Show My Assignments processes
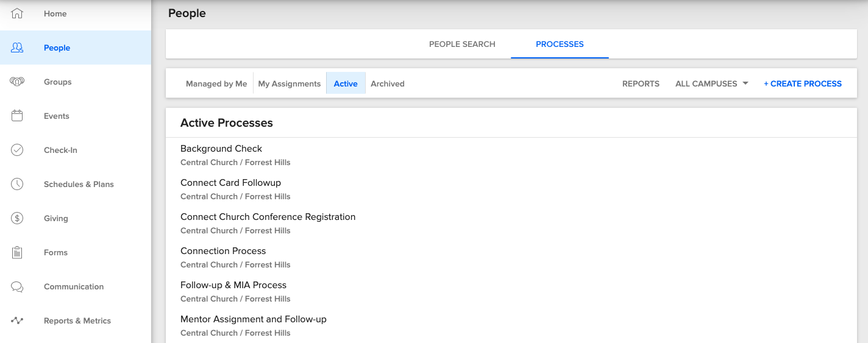This screenshot has height=343, width=868. click(290, 83)
